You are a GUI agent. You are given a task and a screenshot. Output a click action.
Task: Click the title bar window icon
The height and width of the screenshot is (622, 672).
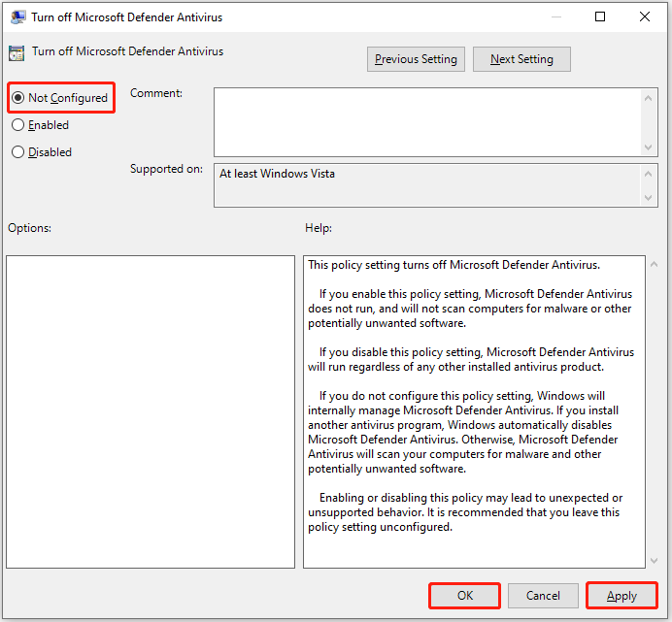[17, 17]
